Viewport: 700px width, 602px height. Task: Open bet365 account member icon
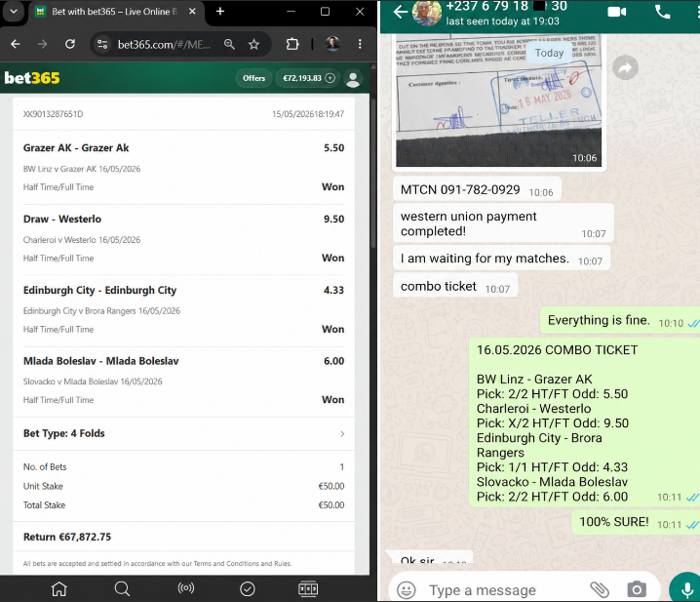pos(353,79)
